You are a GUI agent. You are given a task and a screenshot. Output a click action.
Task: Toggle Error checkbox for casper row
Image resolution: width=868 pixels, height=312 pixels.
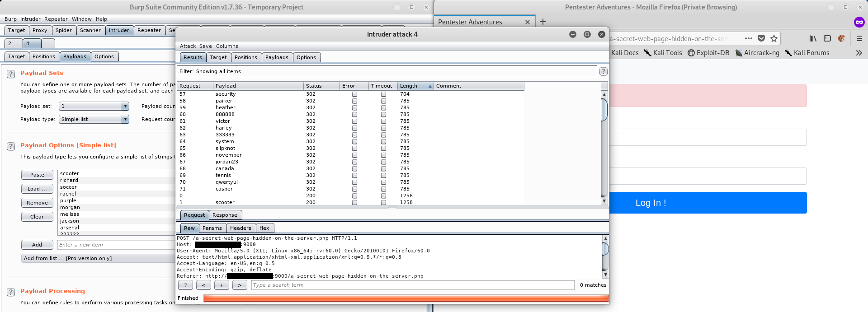click(x=354, y=189)
